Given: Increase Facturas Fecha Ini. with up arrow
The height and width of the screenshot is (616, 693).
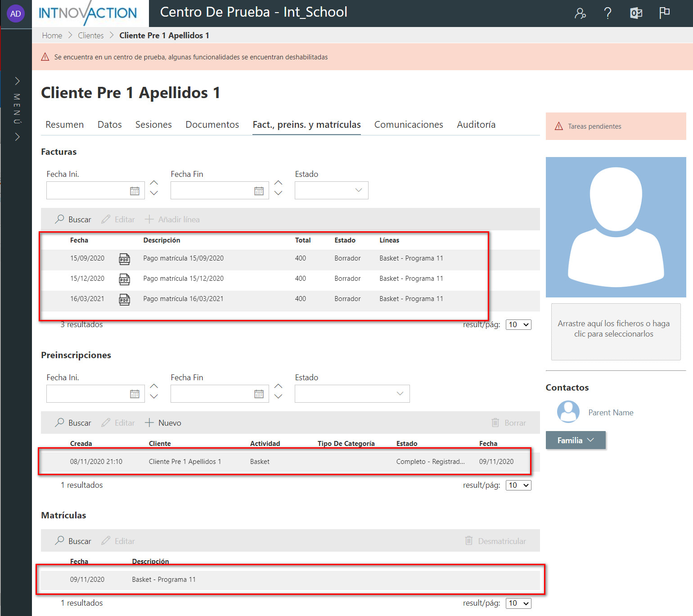Looking at the screenshot, I should 154,183.
